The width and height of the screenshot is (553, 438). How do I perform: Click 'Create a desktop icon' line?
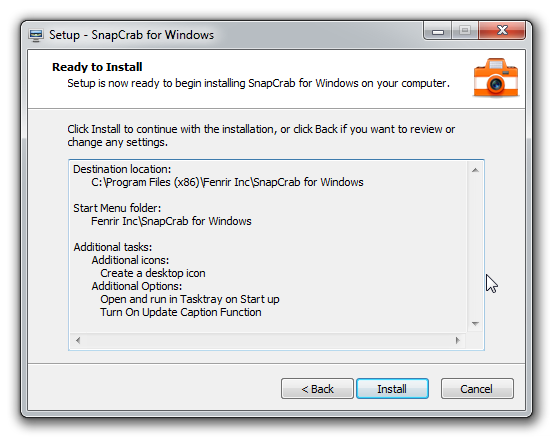point(153,273)
